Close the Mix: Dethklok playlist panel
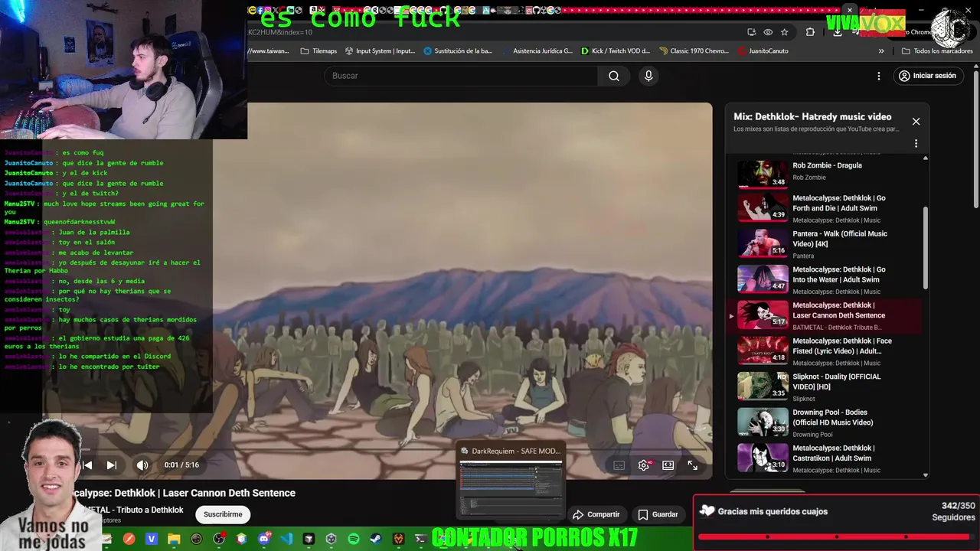The height and width of the screenshot is (551, 980). click(x=916, y=121)
